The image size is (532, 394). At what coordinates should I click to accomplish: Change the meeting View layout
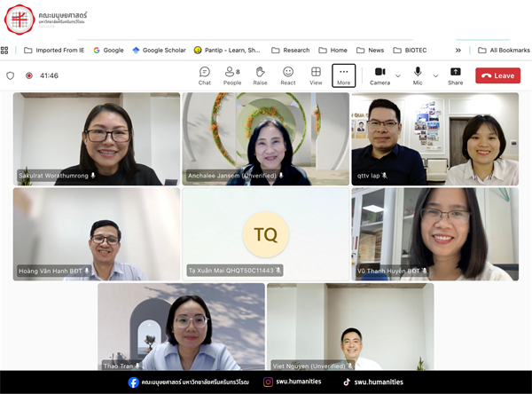[316, 75]
